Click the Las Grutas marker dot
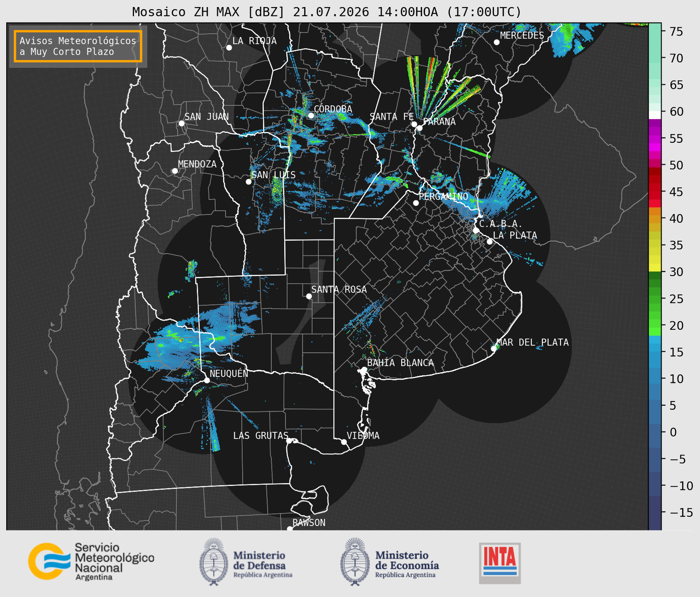This screenshot has height=597, width=700. tap(289, 440)
